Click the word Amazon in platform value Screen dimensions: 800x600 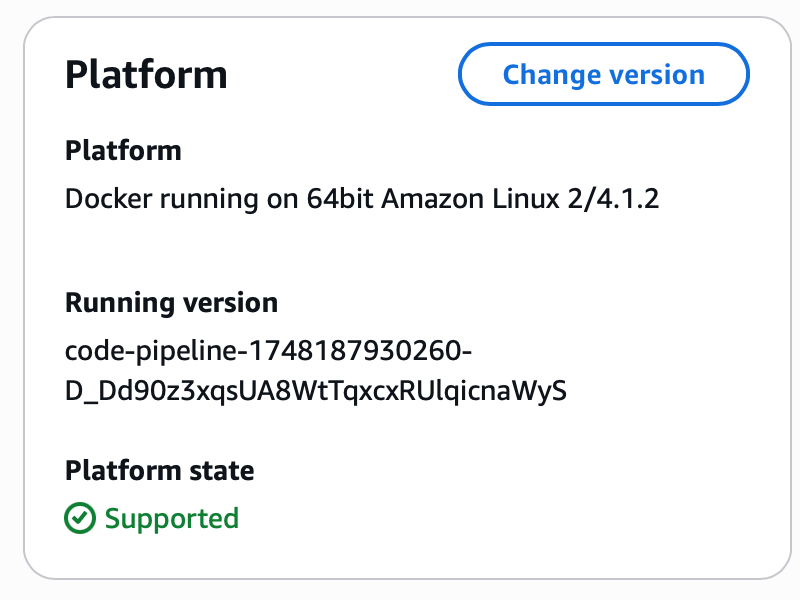[433, 198]
